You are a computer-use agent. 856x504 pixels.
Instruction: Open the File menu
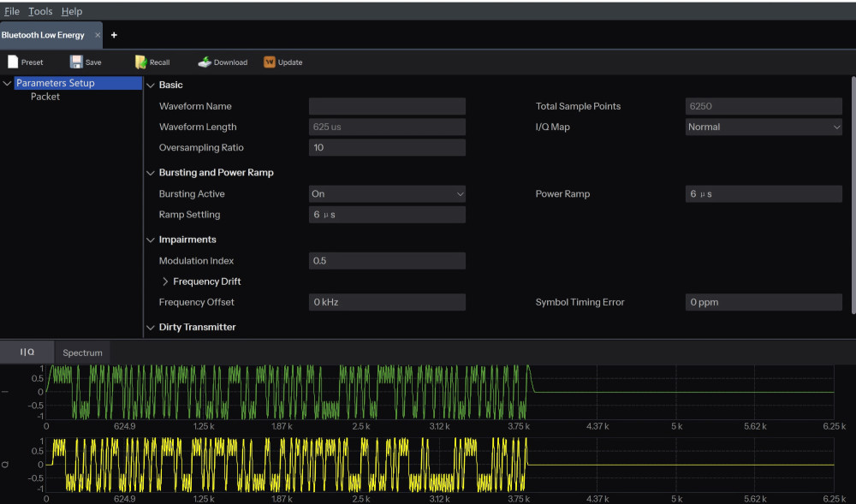pos(12,11)
